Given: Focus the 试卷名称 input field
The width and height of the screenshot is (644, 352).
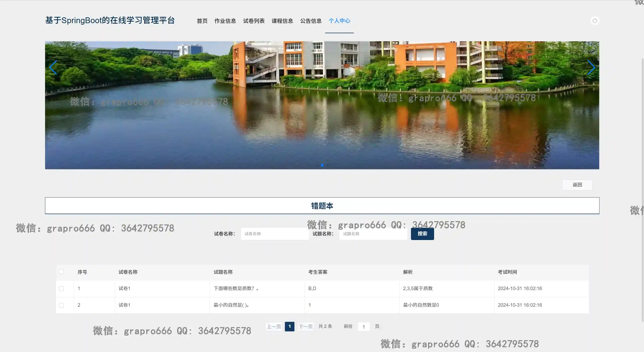Looking at the screenshot, I should tap(275, 234).
